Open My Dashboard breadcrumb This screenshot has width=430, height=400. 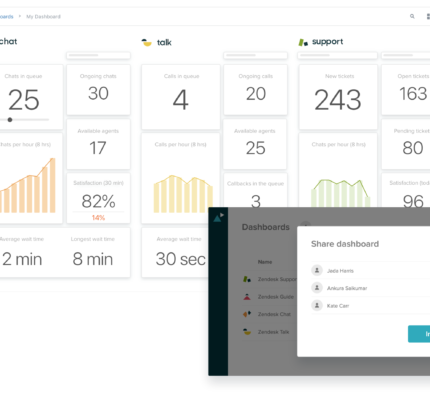[43, 17]
